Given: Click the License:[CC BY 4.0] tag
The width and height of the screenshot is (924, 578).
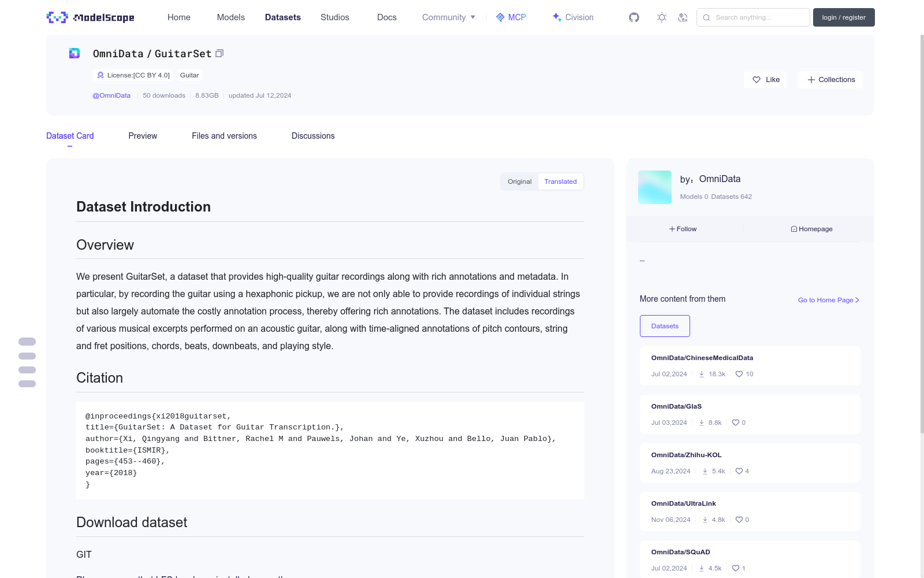Looking at the screenshot, I should pos(133,75).
